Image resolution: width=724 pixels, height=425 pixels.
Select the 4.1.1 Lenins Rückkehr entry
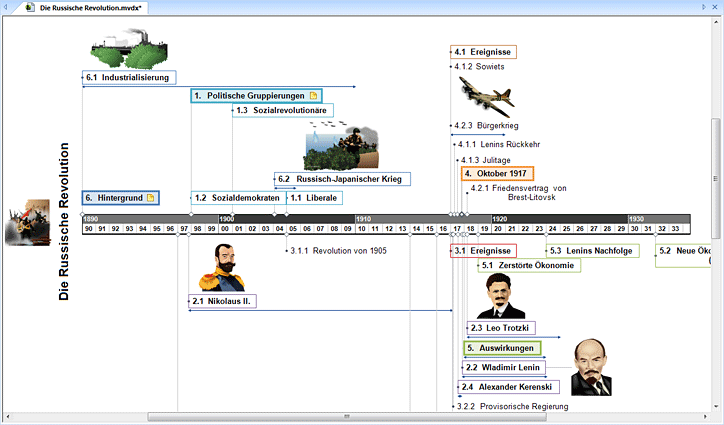499,144
